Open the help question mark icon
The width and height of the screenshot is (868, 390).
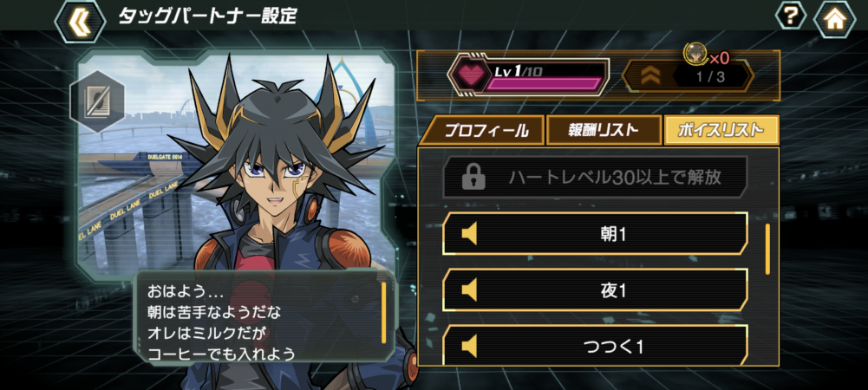(791, 16)
